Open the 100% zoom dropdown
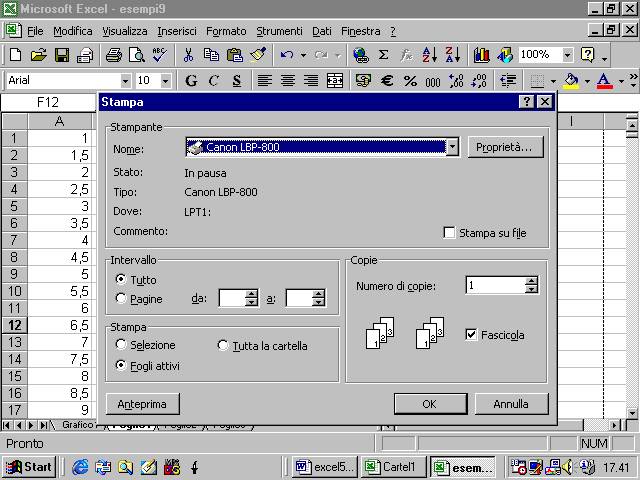This screenshot has height=480, width=640. click(567, 55)
